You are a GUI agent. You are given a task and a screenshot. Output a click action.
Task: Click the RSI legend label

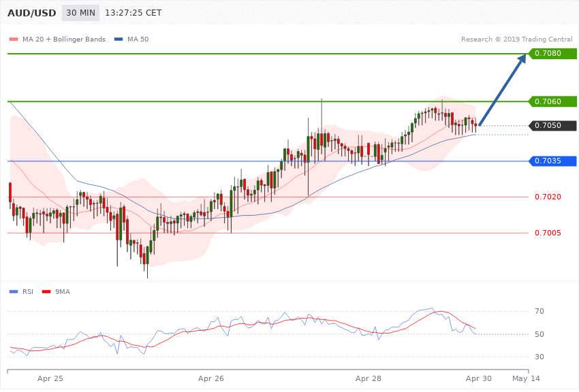pos(28,292)
